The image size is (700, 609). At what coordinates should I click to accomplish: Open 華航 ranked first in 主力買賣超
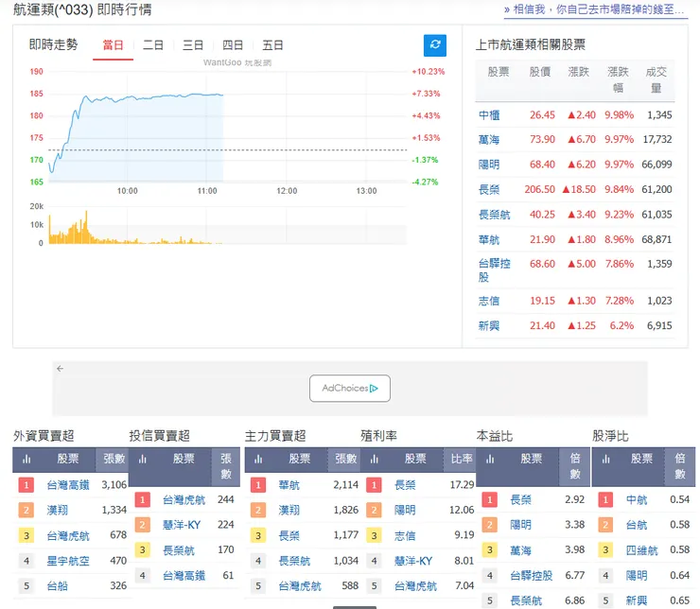coord(289,485)
